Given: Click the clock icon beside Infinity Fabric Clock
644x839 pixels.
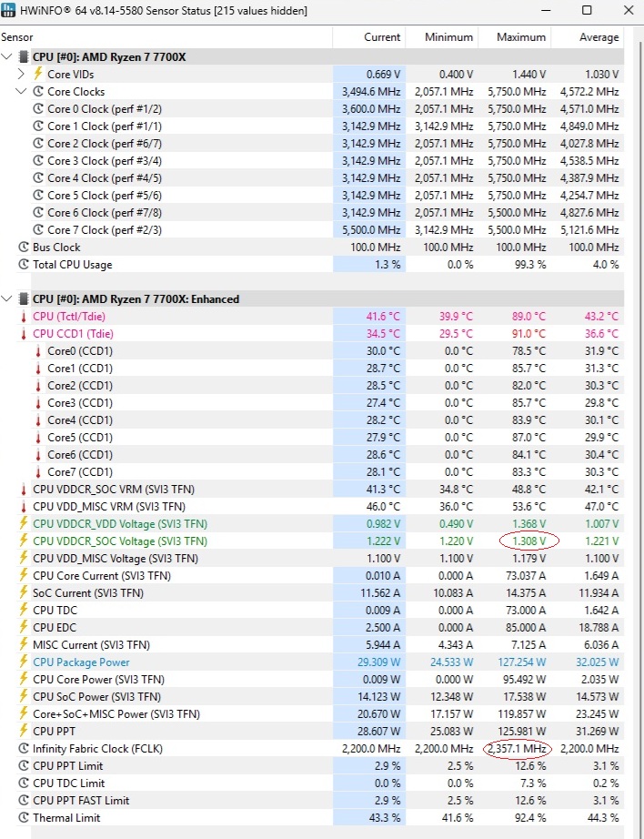Looking at the screenshot, I should (24, 749).
